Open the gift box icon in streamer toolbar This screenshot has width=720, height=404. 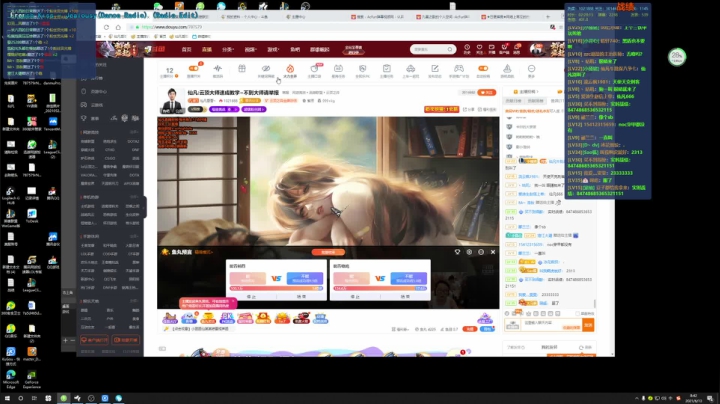point(242,69)
